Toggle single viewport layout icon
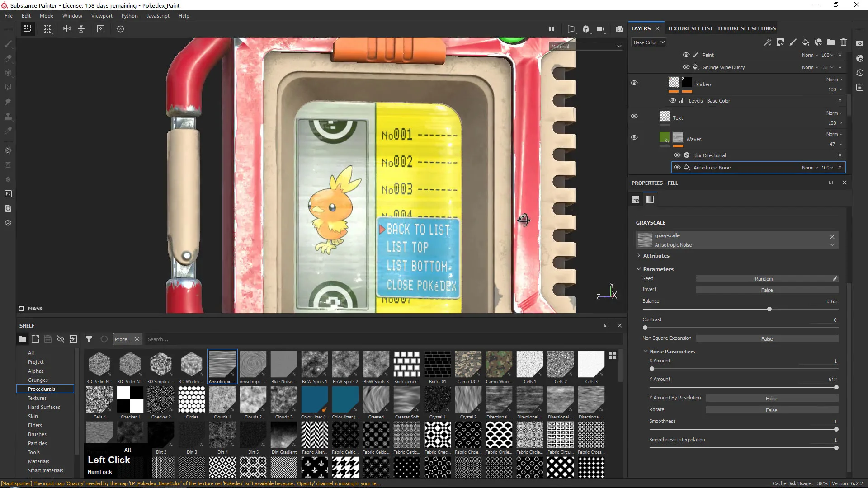Screen dimensions: 868x488 (x=28, y=29)
